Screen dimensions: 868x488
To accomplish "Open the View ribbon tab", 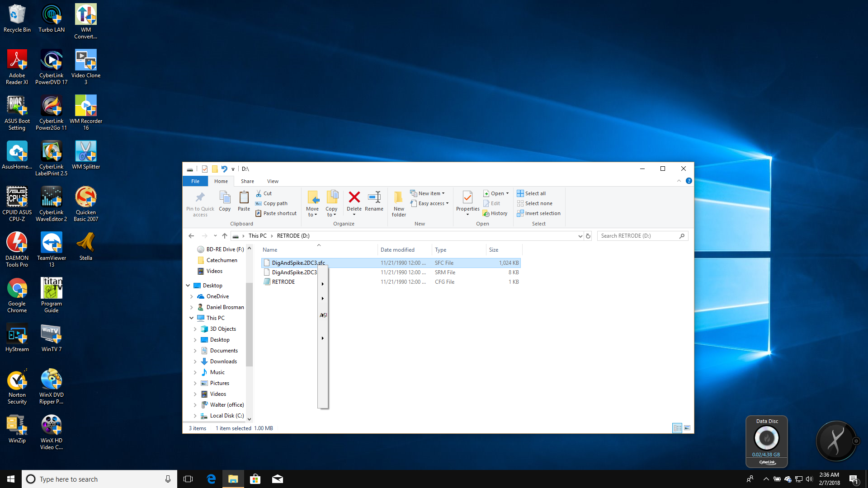I will [273, 181].
